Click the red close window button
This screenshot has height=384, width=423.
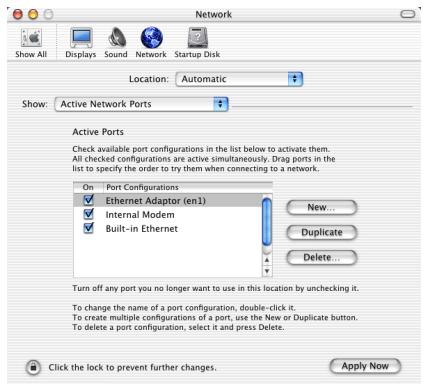18,14
